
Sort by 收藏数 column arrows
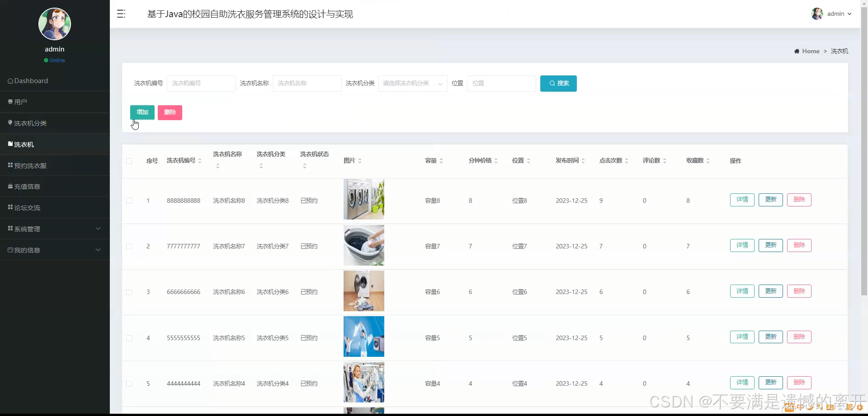click(x=708, y=161)
